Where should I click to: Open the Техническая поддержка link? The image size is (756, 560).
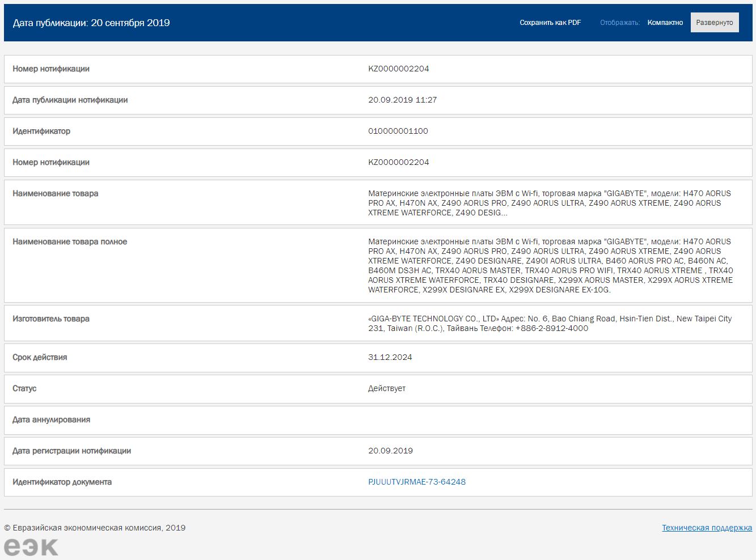point(707,528)
